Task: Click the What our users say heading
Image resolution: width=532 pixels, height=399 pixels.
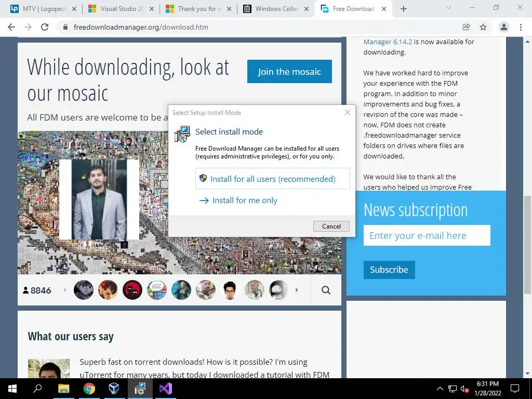Action: pos(71,336)
